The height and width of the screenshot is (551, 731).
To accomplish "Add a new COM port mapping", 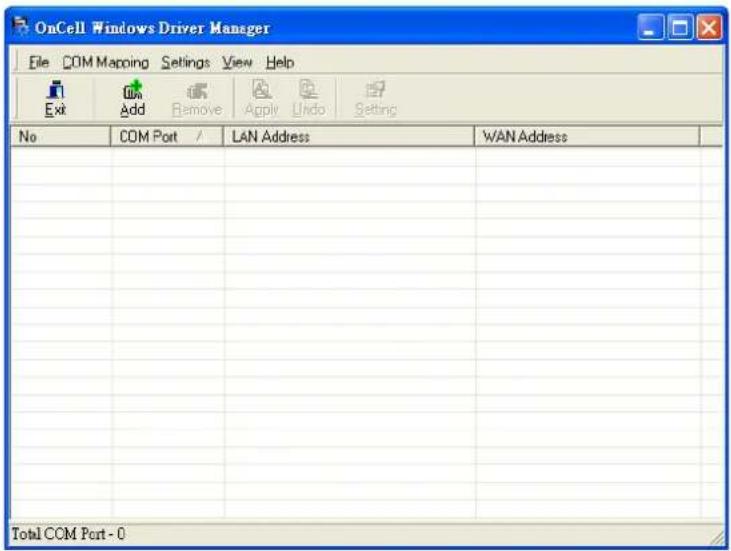I will coord(132,98).
